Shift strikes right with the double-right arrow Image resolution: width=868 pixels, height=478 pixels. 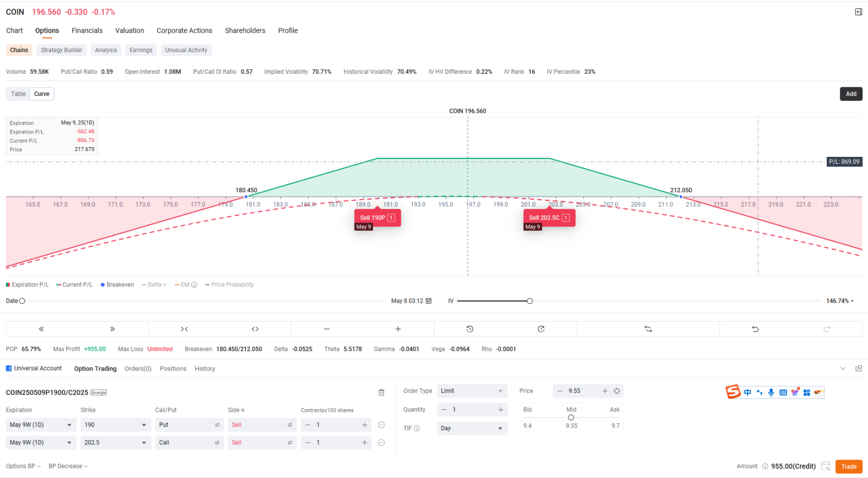(x=112, y=329)
